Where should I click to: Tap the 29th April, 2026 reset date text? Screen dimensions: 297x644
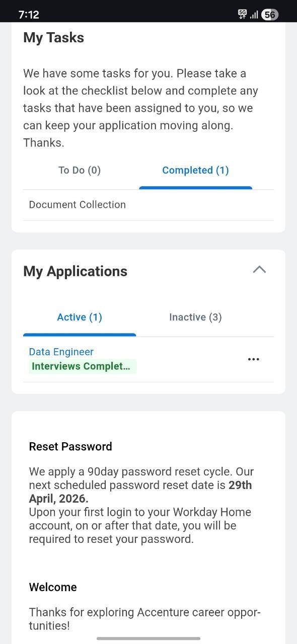(x=140, y=492)
